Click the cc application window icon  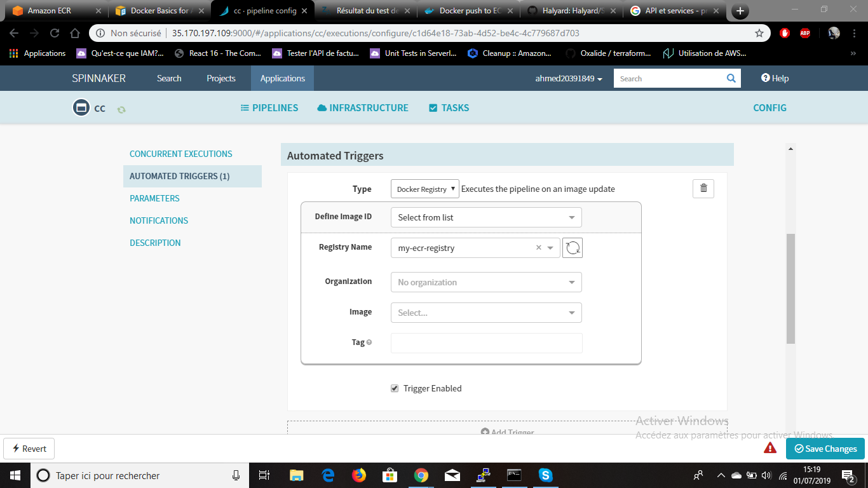81,108
